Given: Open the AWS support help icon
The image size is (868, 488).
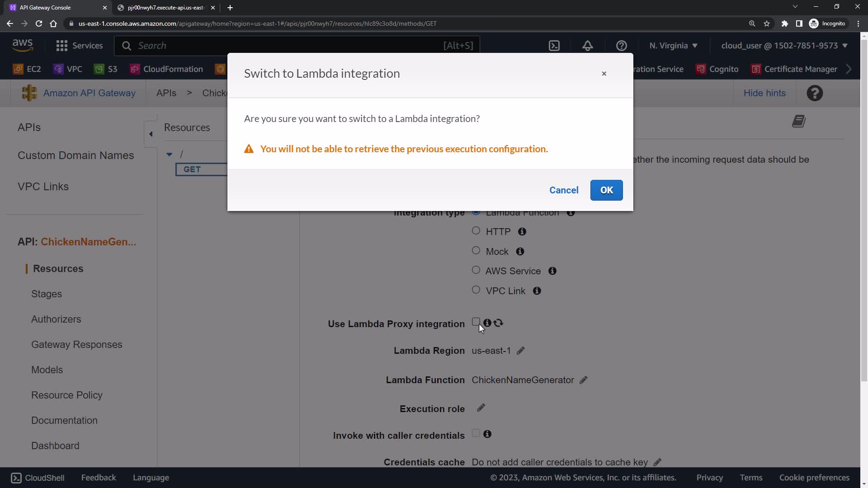Looking at the screenshot, I should (x=621, y=46).
